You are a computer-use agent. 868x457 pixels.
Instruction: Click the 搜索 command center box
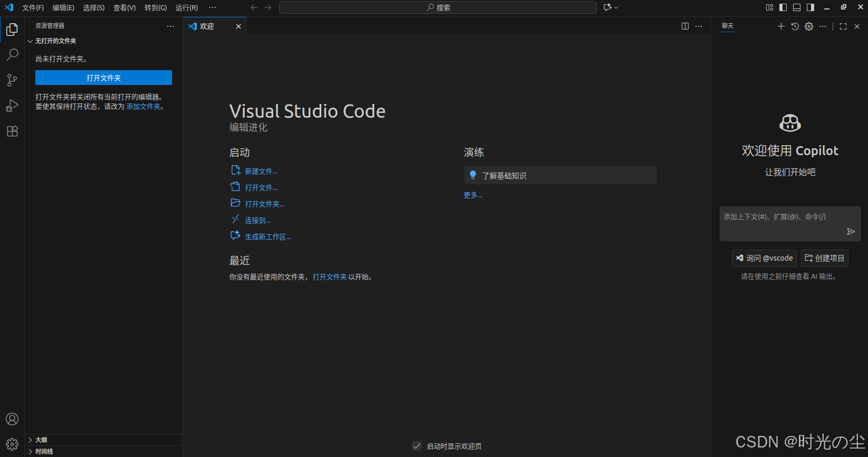click(x=438, y=7)
